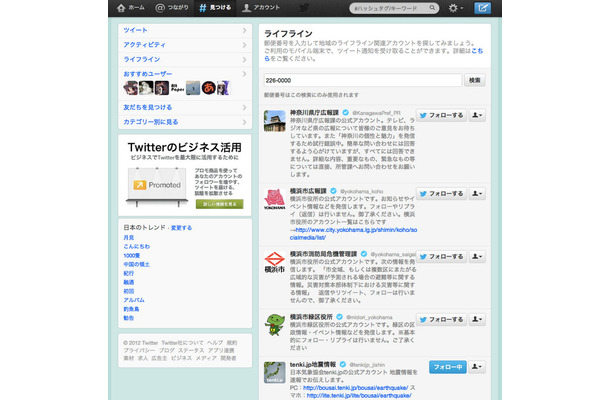Open ライフライン in the left menu

(x=185, y=60)
